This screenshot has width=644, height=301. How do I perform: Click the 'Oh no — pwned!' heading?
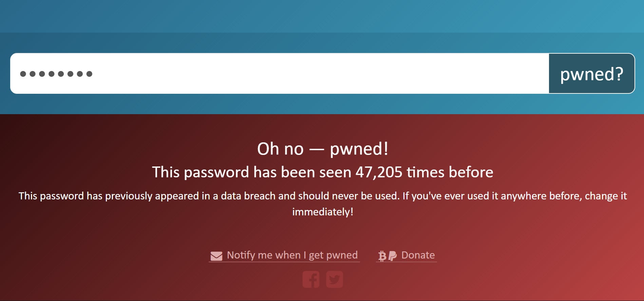[322, 149]
